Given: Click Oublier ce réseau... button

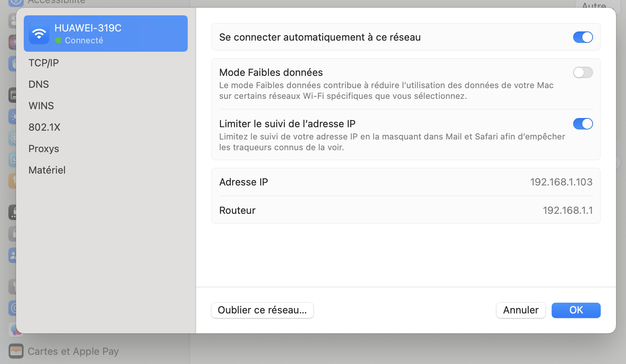Looking at the screenshot, I should (x=262, y=310).
